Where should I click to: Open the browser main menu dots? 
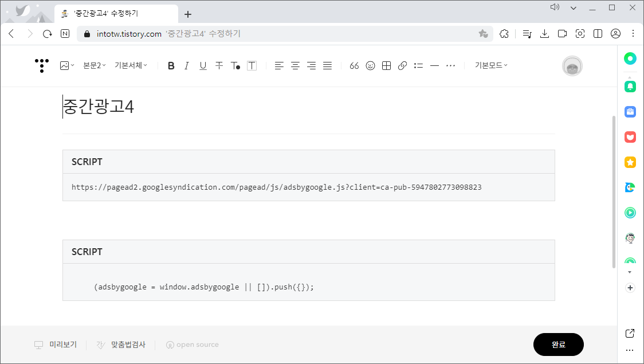click(633, 34)
